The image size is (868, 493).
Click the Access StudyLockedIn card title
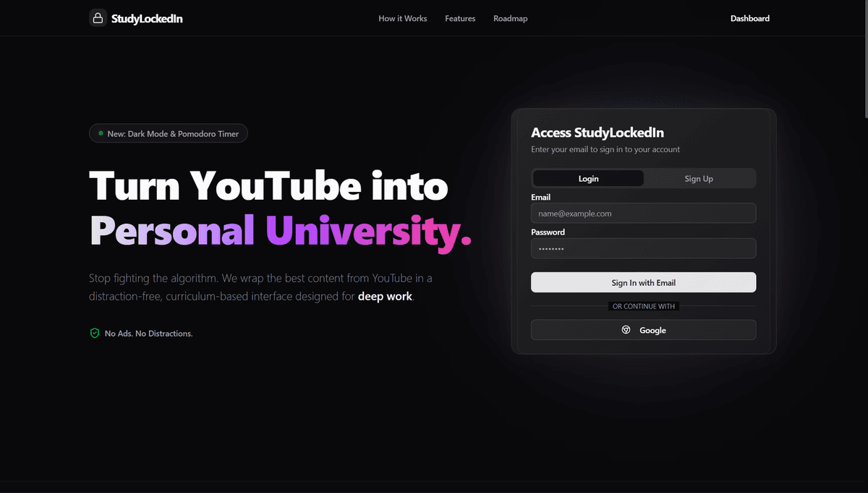pos(597,132)
